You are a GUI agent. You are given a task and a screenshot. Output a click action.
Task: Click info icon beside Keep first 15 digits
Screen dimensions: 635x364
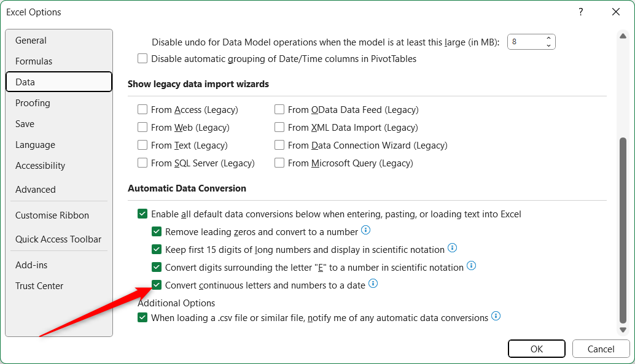click(453, 248)
